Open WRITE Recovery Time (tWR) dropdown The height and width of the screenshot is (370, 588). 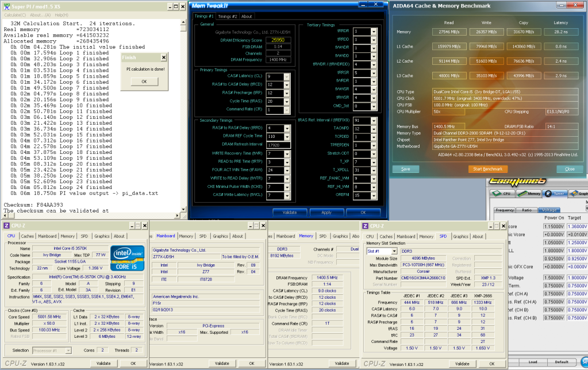click(286, 154)
